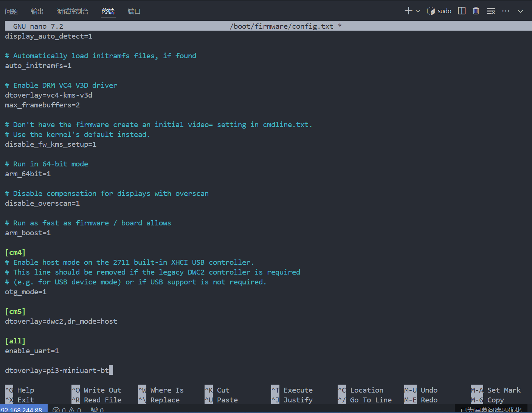Click the ^U Paste shortcut label
This screenshot has height=413, width=532.
(221, 400)
